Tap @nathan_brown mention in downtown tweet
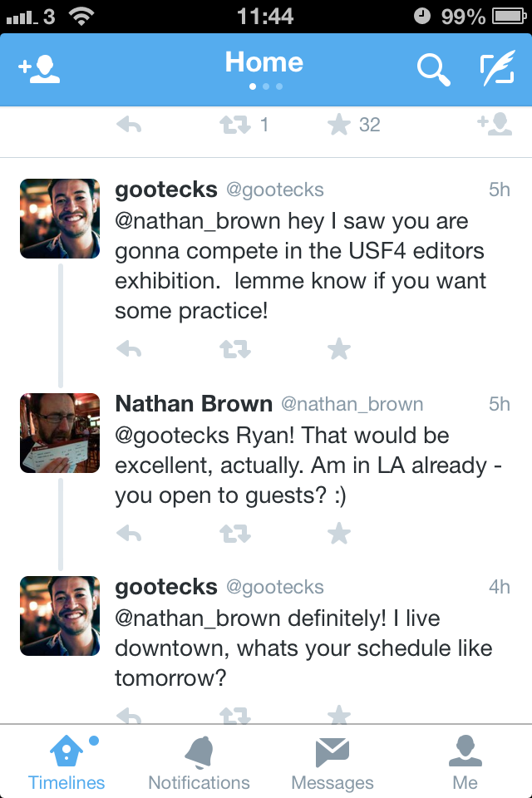 tap(198, 618)
